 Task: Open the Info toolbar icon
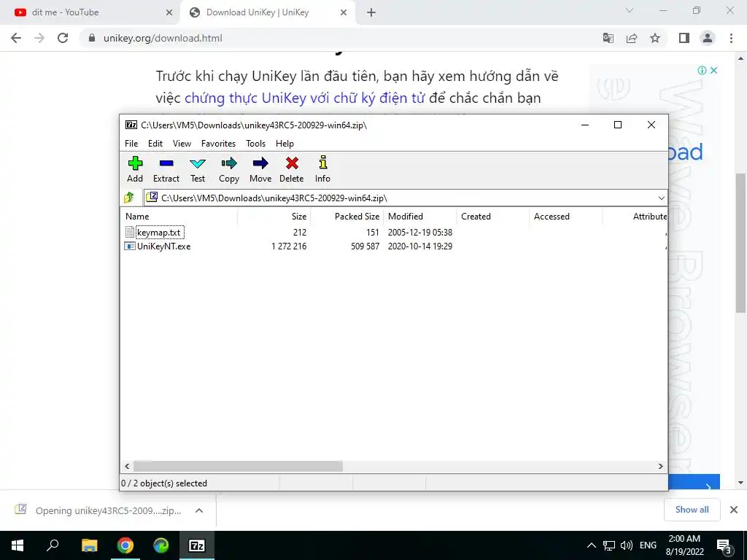pos(322,163)
